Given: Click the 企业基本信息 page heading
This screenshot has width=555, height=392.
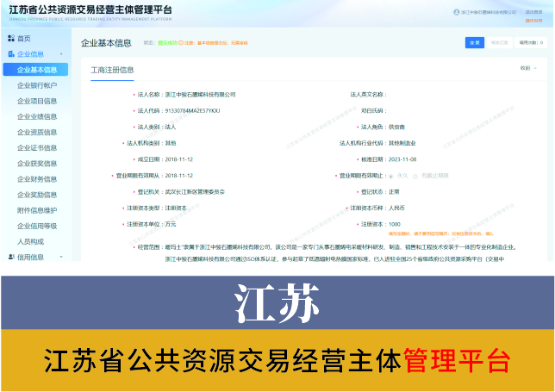Looking at the screenshot, I should coord(106,43).
